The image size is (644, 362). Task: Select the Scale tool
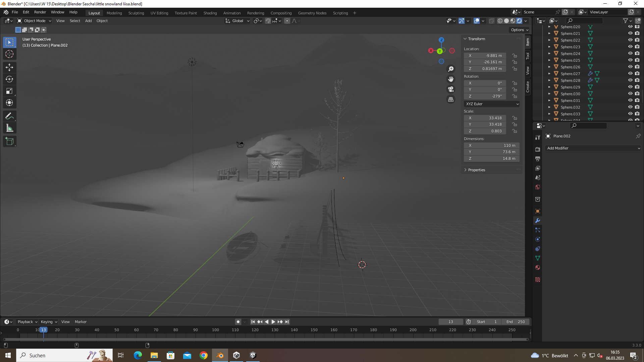pyautogui.click(x=9, y=91)
